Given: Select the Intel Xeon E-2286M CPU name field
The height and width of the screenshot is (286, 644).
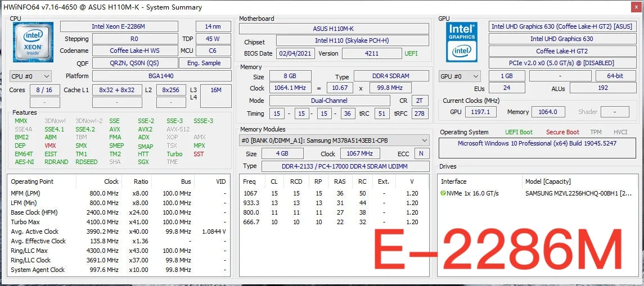Looking at the screenshot, I should [x=119, y=26].
